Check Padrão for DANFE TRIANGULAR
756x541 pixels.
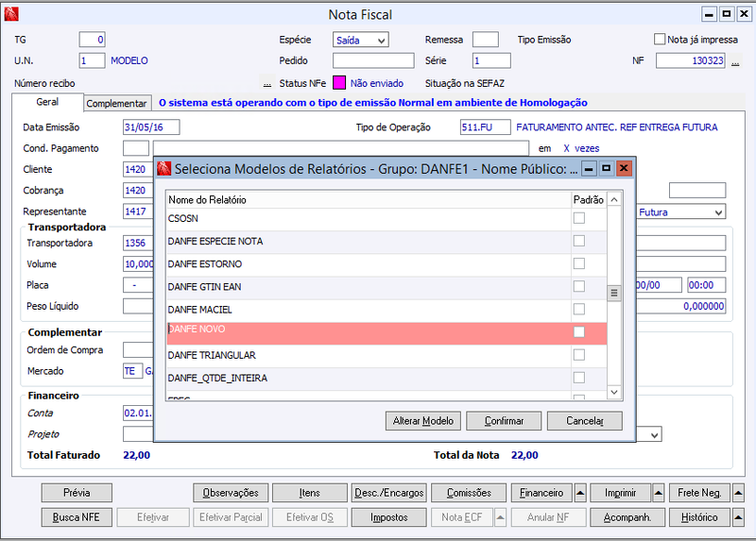coord(579,355)
